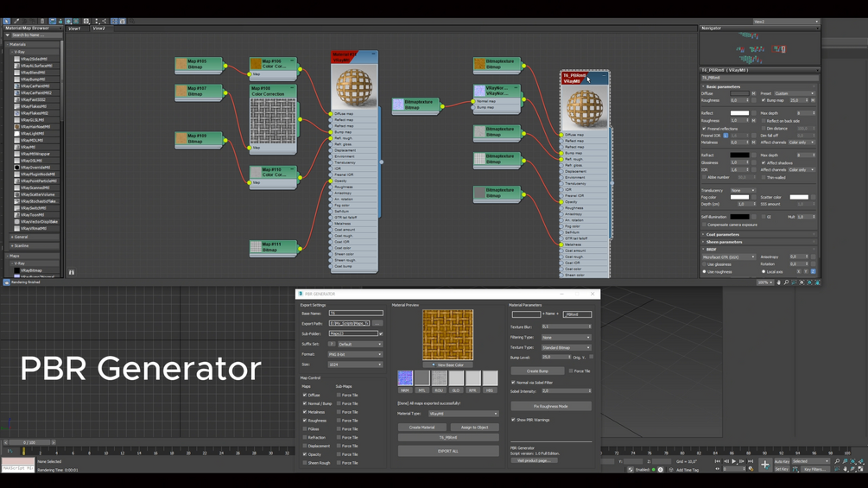Click the NRM normal map thumbnail
Viewport: 868px width, 488px height.
coord(405,378)
